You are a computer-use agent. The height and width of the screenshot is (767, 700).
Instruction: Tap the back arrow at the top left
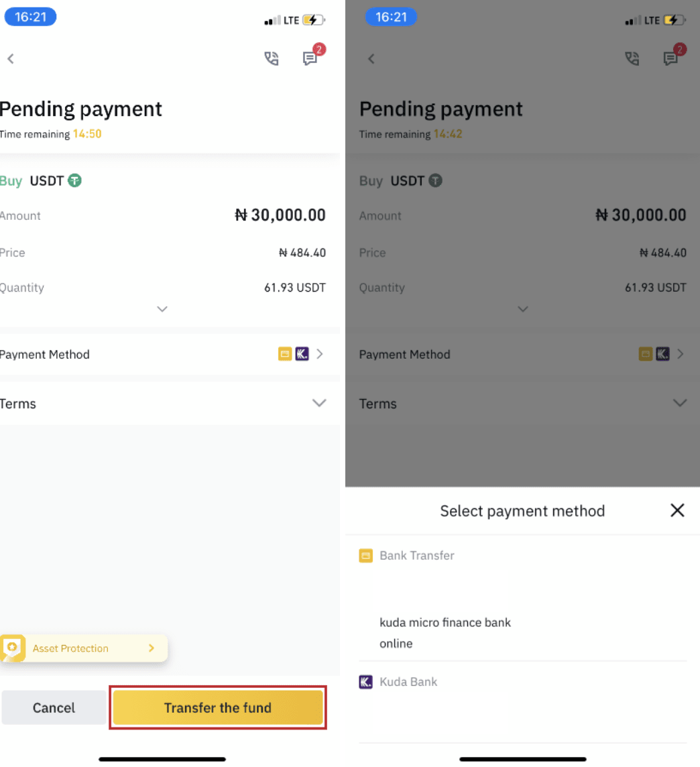coord(11,58)
